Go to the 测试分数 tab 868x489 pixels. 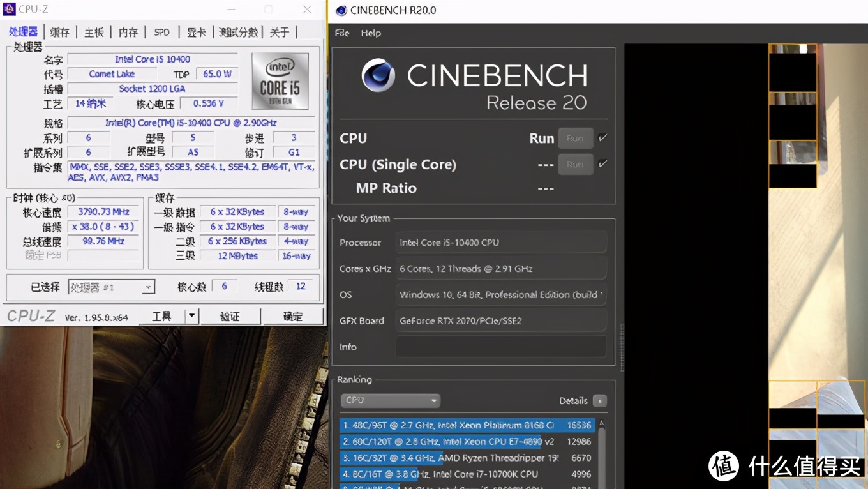pyautogui.click(x=238, y=32)
